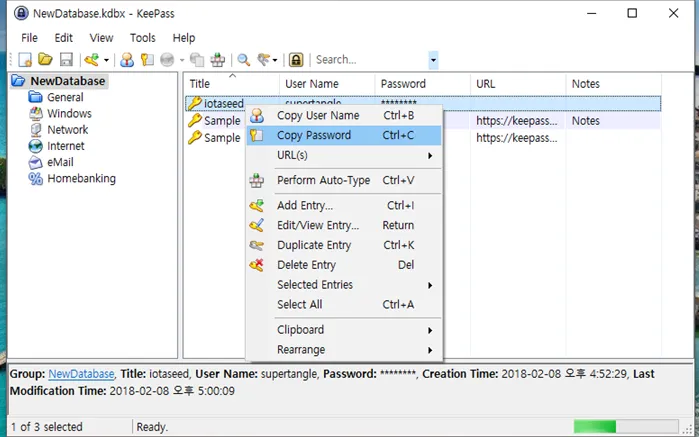Screen dimensions: 699x437
Task: Open the Open URL toolbar dropdown arrow
Action: tap(181, 60)
